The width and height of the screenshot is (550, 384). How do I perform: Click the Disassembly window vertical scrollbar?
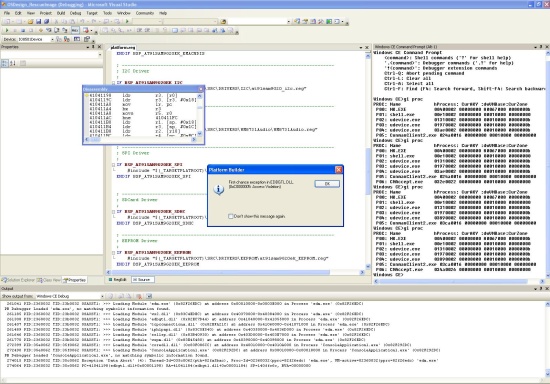pos(200,115)
